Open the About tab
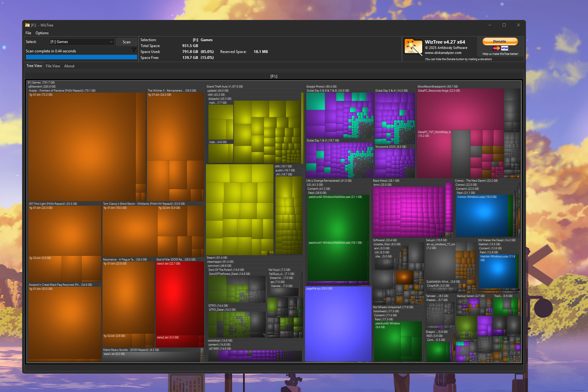Screen dimensions: 588x392 point(69,66)
